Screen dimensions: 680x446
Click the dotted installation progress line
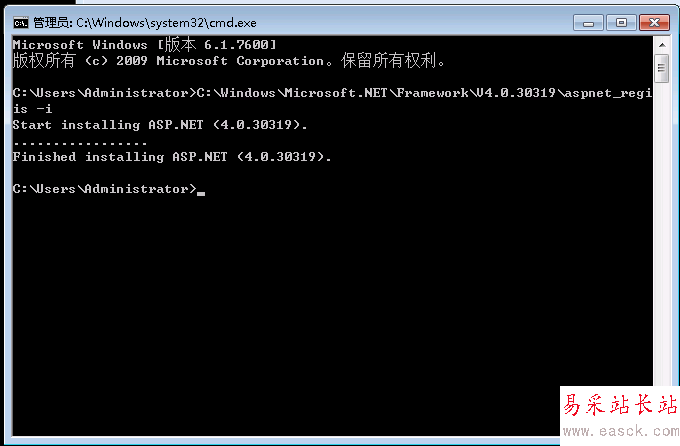click(x=80, y=141)
